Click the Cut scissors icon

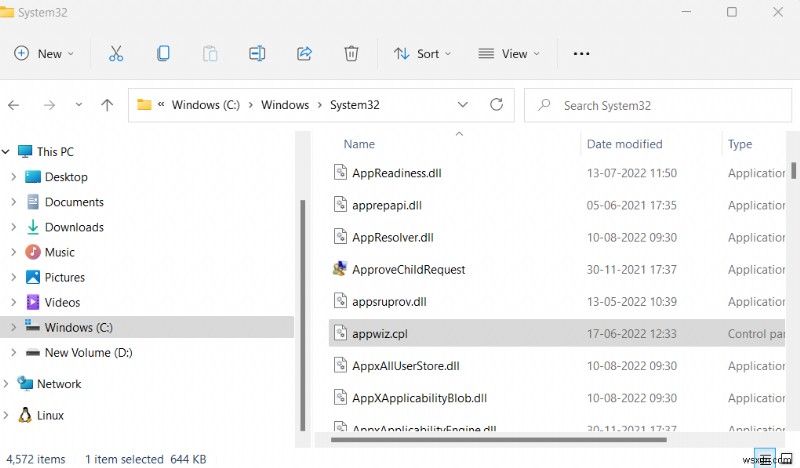(x=116, y=53)
